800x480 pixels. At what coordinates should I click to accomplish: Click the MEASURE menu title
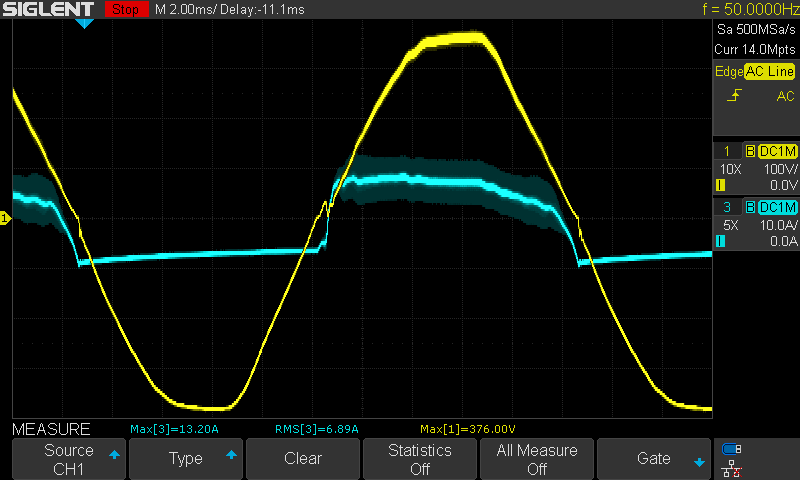coord(51,429)
